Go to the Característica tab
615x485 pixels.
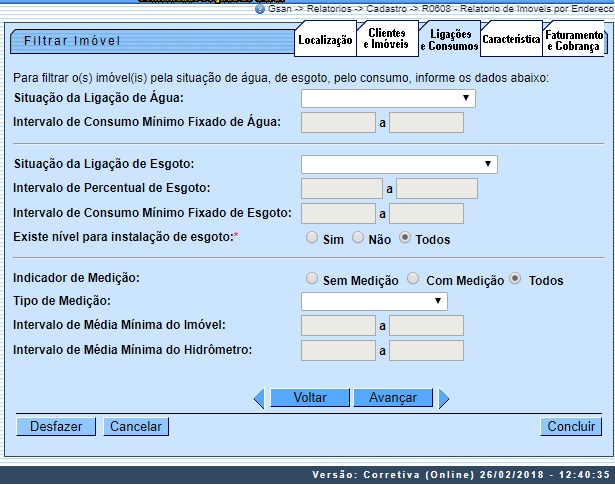click(510, 41)
